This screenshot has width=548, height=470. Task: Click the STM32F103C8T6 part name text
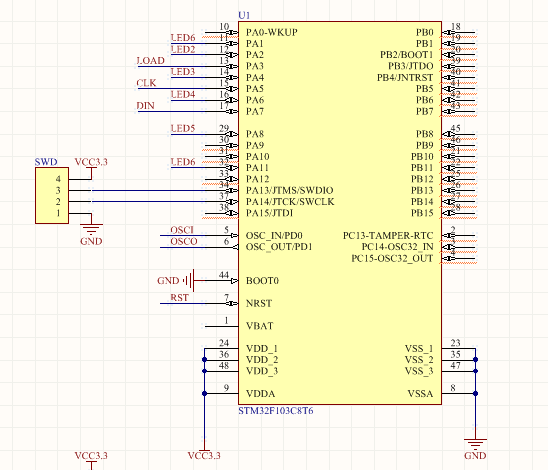click(276, 411)
